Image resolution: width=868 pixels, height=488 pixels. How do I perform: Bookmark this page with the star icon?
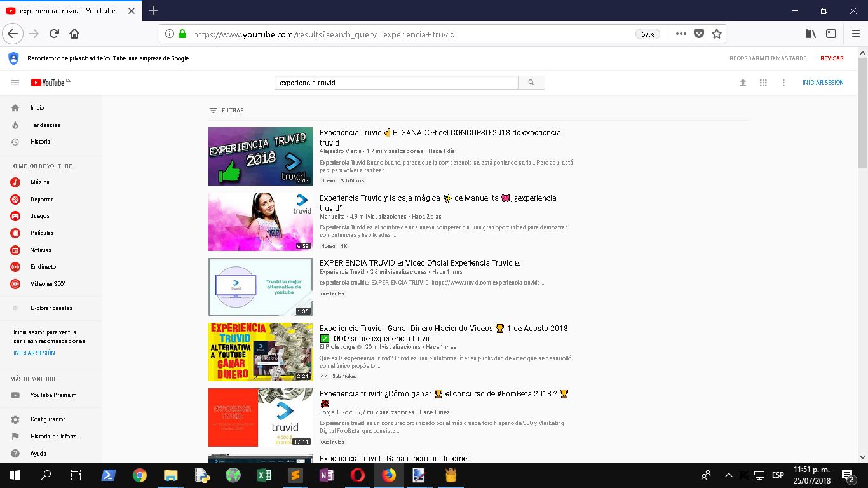[717, 34]
